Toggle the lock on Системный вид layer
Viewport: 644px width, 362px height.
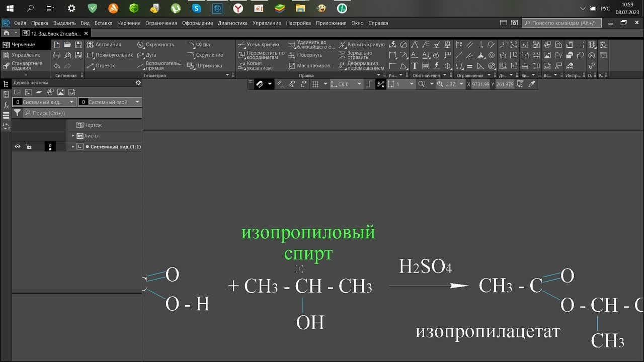29,146
